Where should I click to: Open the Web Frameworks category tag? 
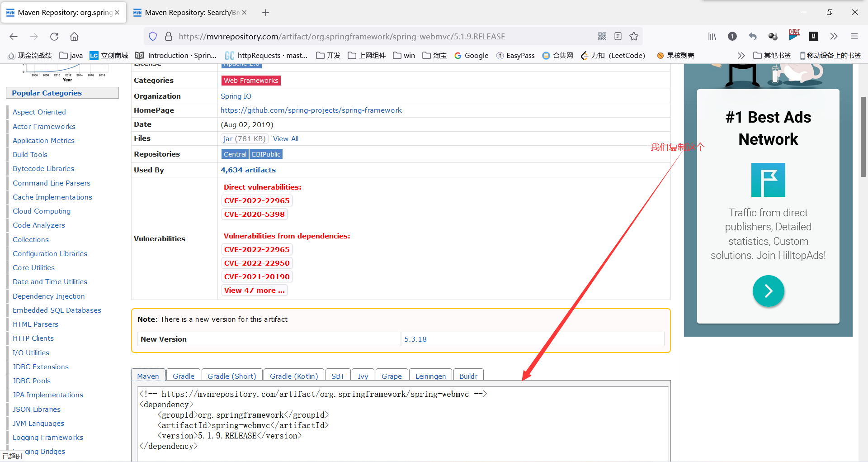point(251,81)
